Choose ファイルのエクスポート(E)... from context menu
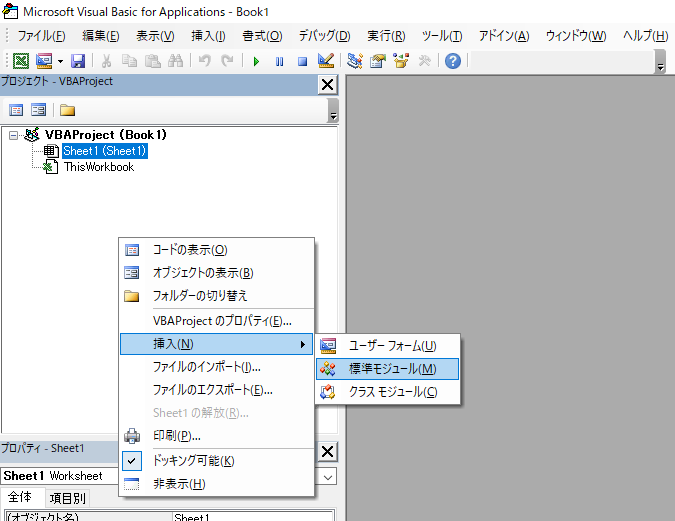This screenshot has width=675, height=521. (x=217, y=390)
